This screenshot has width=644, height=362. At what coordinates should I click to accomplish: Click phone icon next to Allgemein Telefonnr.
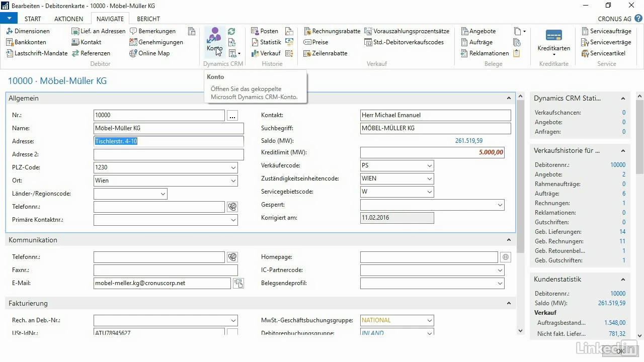pos(232,207)
